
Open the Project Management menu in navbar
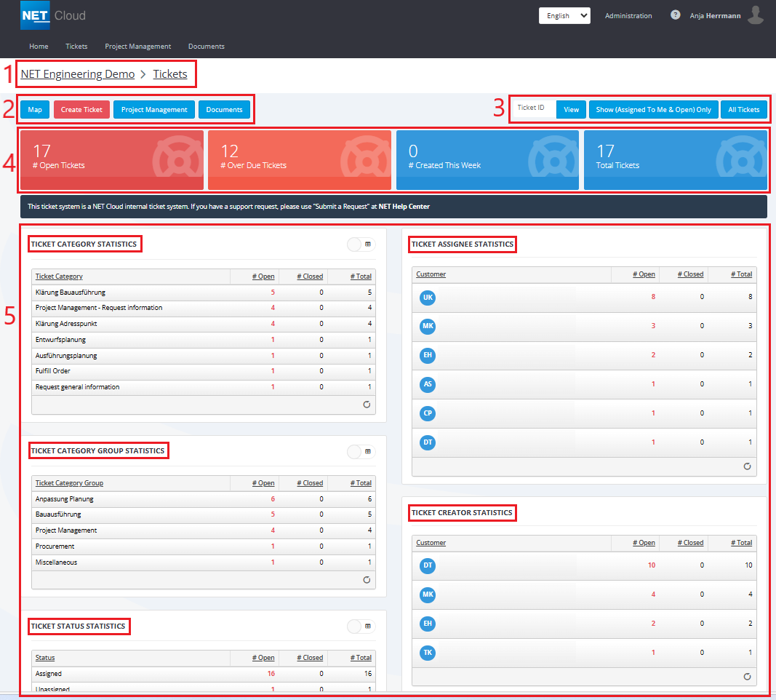[x=137, y=47]
